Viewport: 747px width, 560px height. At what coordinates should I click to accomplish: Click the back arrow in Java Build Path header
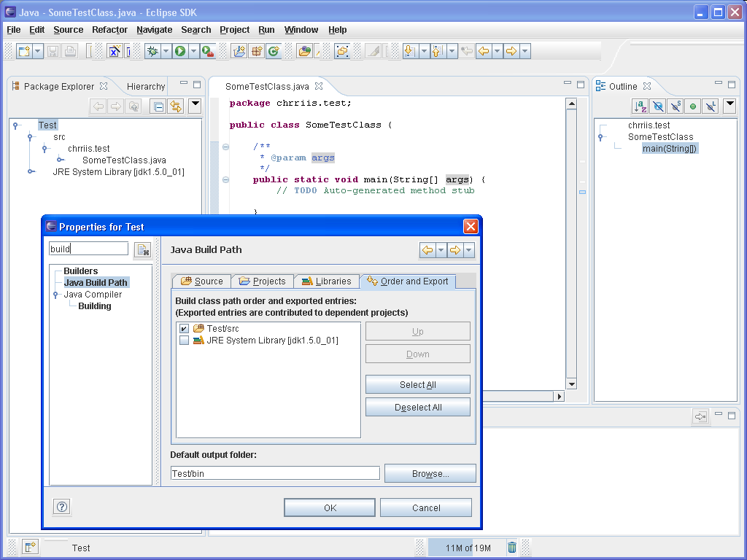(427, 250)
